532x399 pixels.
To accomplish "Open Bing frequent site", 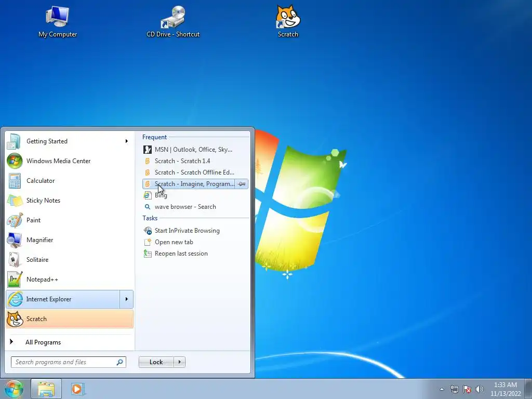I will click(195, 195).
